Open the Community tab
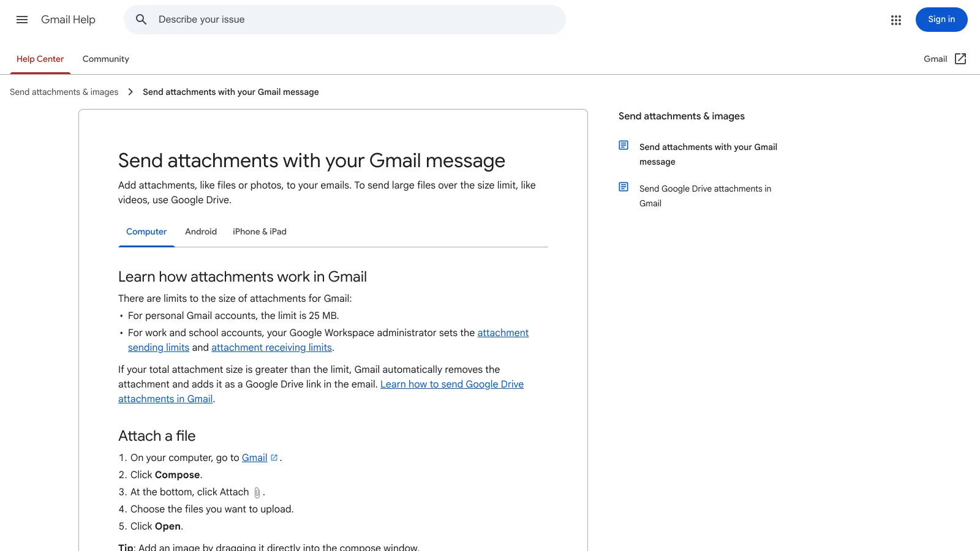Viewport: 980px width, 551px height. pyautogui.click(x=106, y=59)
